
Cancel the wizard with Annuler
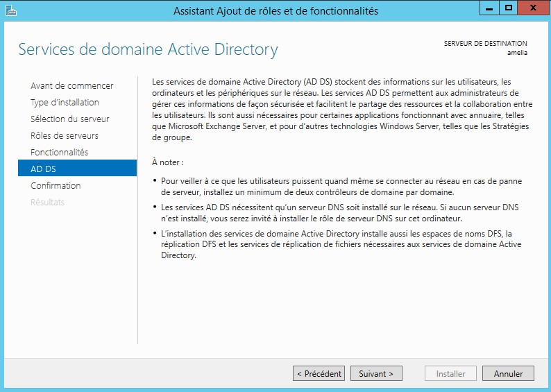point(508,373)
